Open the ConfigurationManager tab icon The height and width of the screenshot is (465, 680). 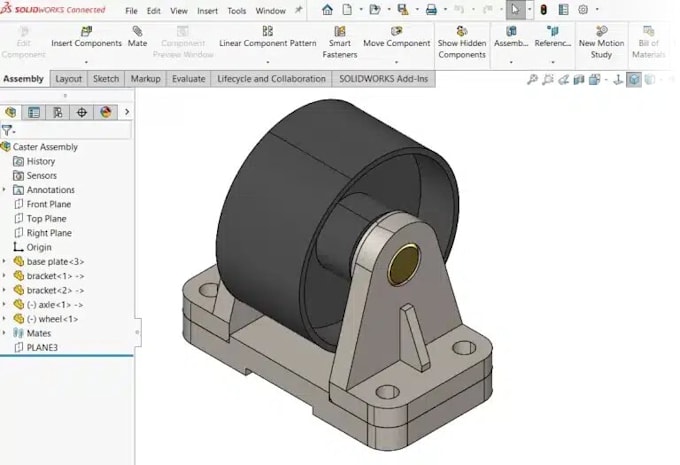click(x=58, y=112)
